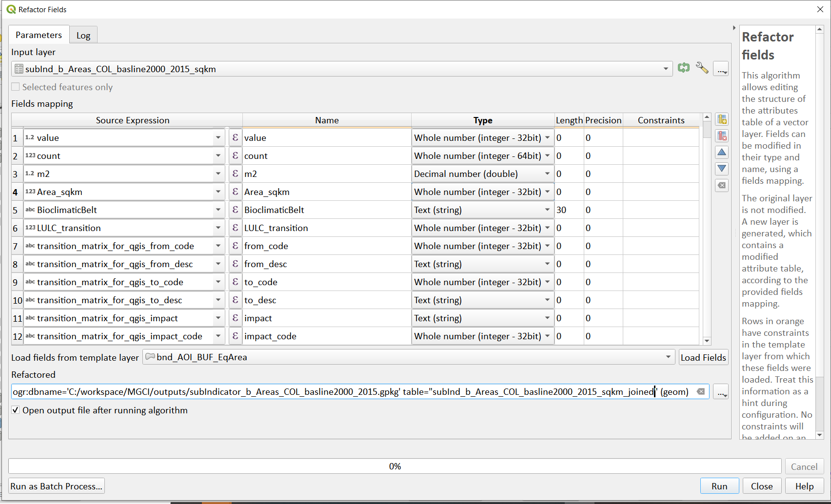831x504 pixels.
Task: Delete selected field icon beside fields table
Action: (x=722, y=136)
